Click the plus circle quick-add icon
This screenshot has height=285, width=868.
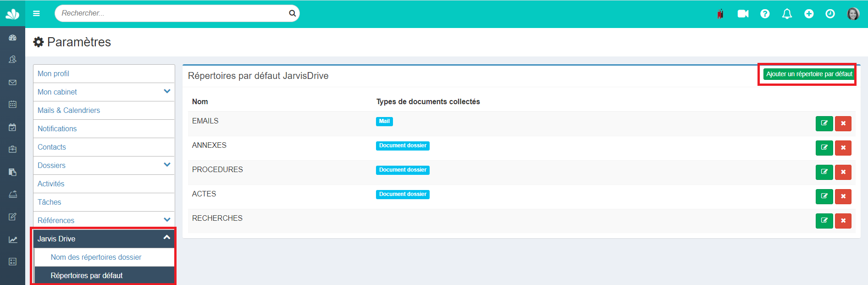[x=809, y=14]
